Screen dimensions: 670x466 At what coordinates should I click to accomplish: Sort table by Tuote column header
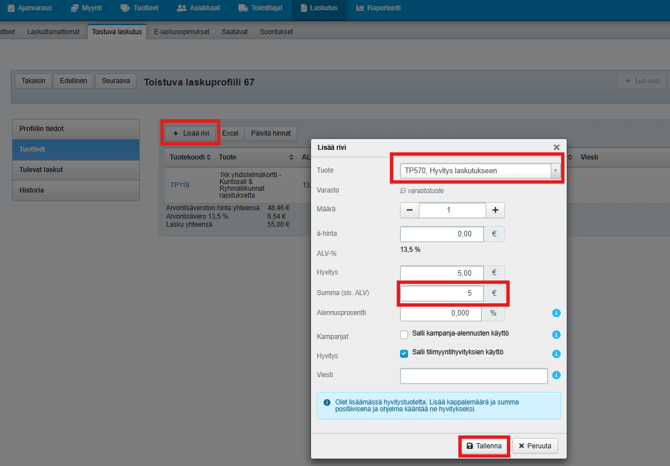pos(255,157)
